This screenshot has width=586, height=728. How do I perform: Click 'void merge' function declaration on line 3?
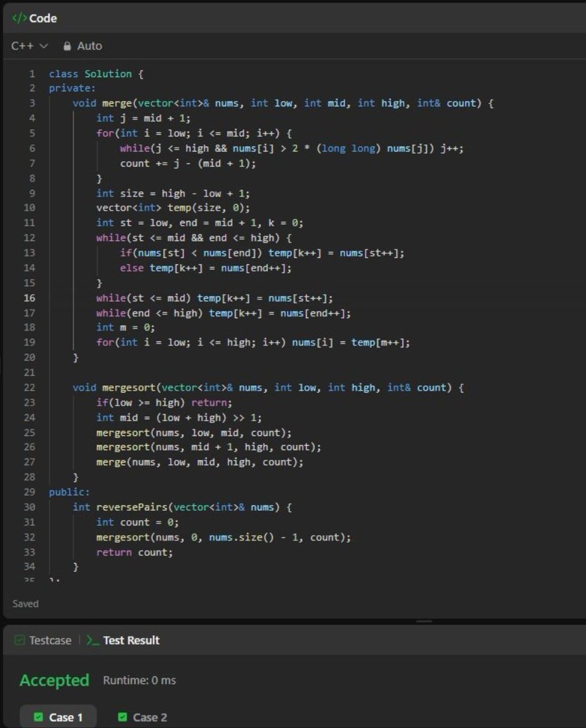pos(283,103)
